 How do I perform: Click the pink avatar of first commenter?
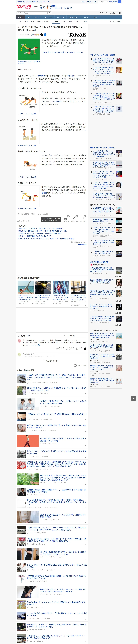19,341
